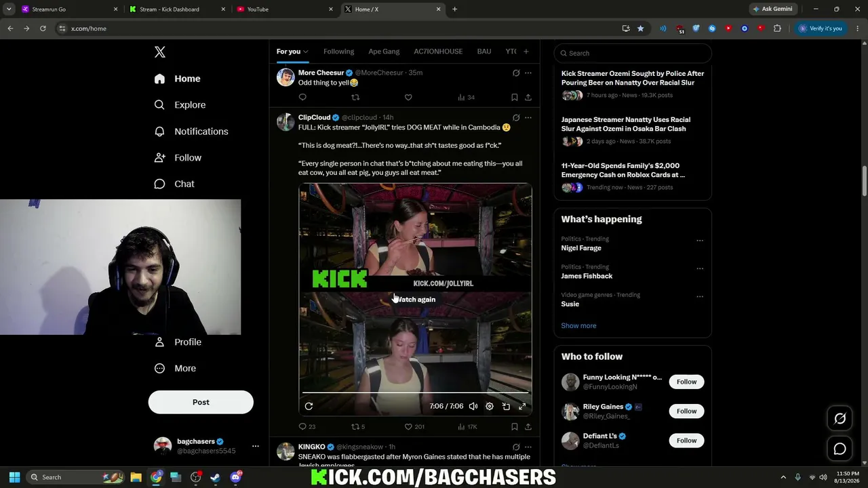Bookmark the ClipCloud post

coord(515,427)
